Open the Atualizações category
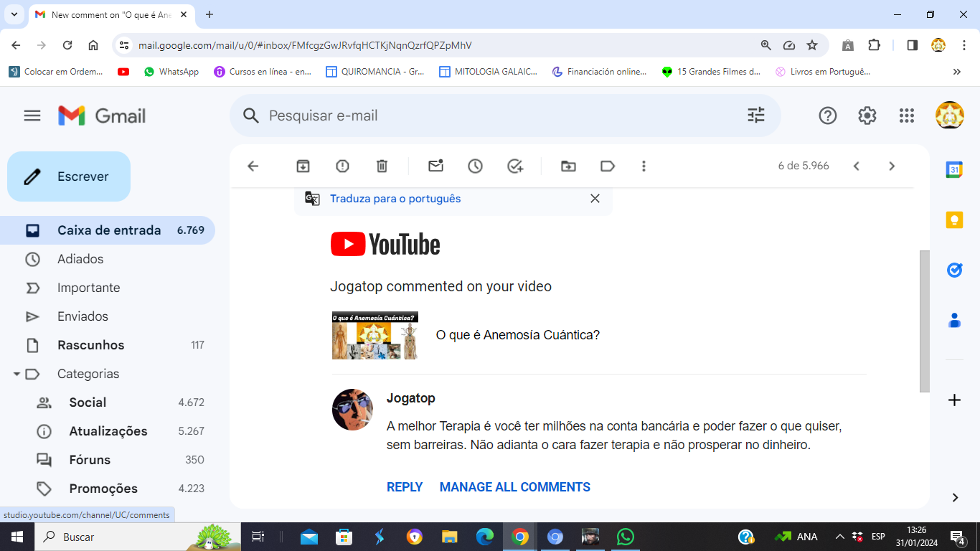 point(108,431)
